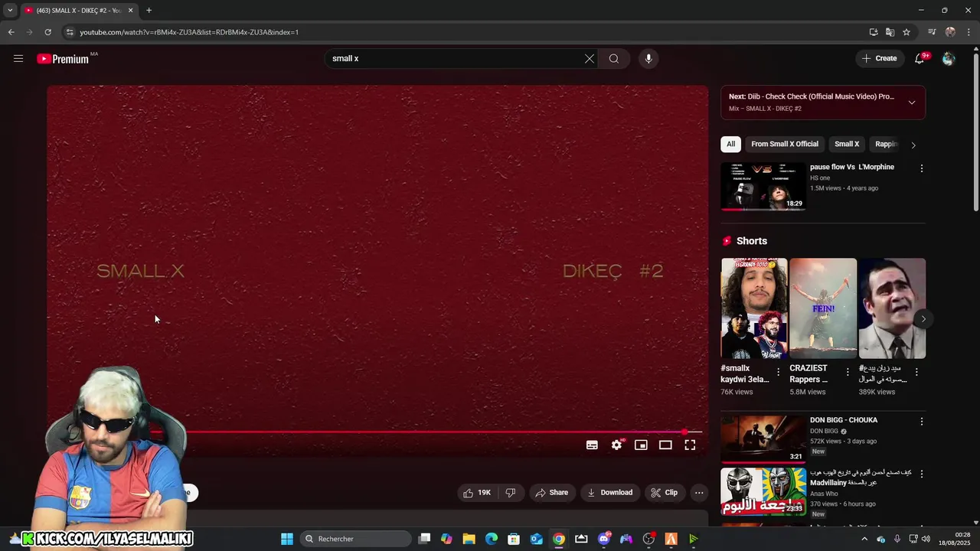Open more actions menu under video
Viewport: 980px width, 551px height.
pyautogui.click(x=699, y=493)
